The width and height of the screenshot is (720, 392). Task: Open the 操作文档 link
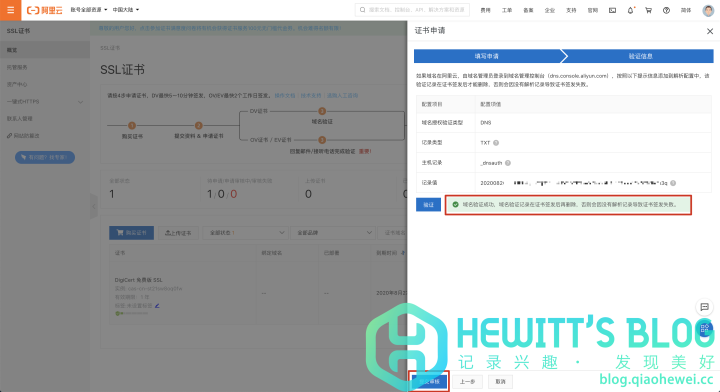point(285,95)
